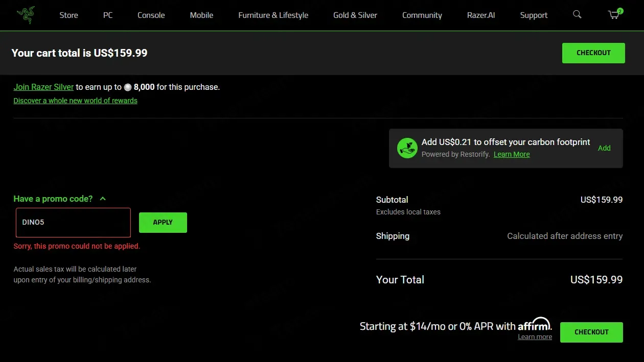
Task: Open the Support menu
Action: 534,15
